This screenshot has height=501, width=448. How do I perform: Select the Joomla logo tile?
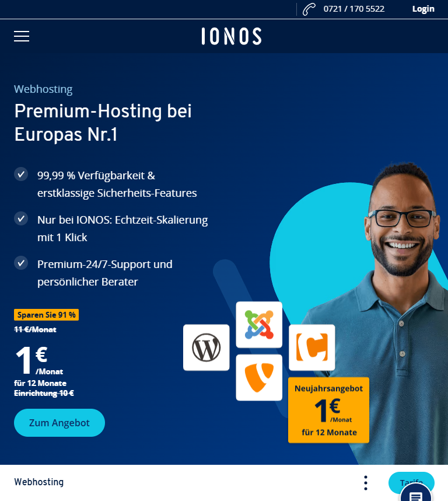259,325
